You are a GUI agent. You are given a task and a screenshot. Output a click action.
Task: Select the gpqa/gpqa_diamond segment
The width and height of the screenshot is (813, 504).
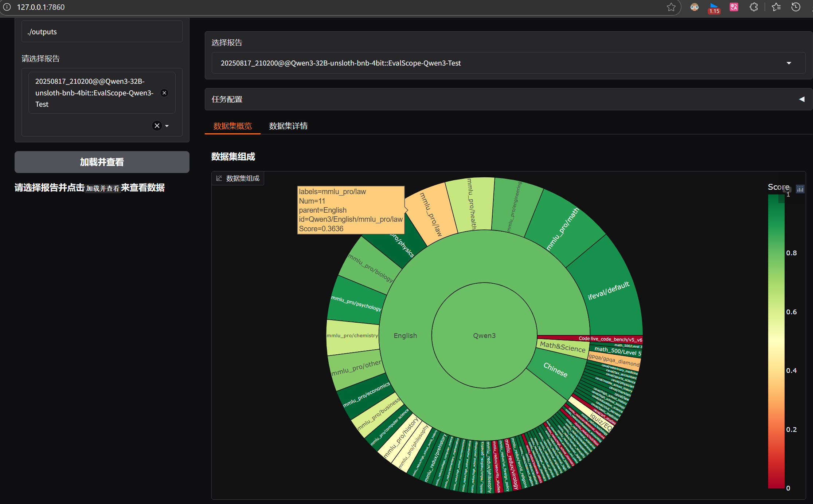point(614,360)
